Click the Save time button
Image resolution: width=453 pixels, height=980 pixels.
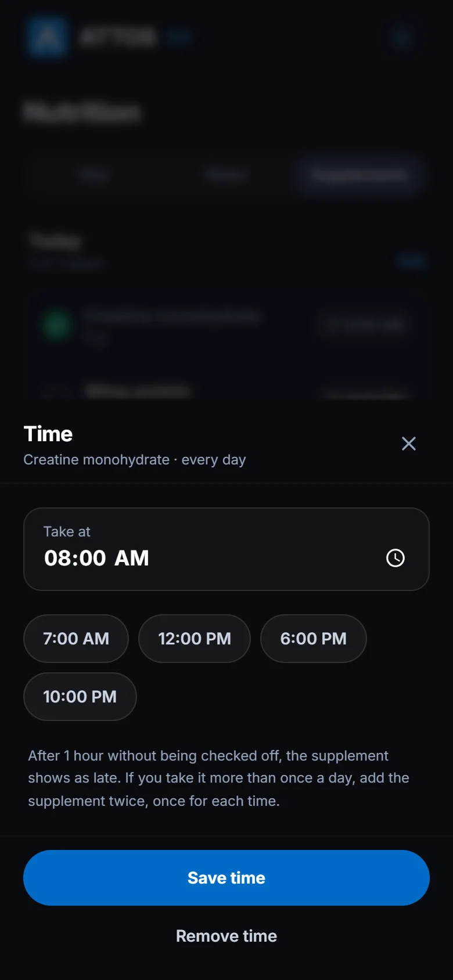[227, 878]
